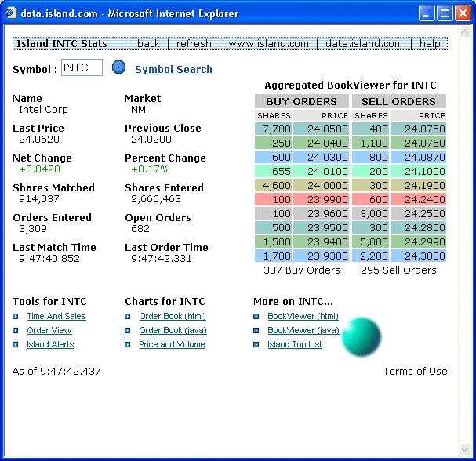476x461 pixels.
Task: Go back via the back menu item
Action: coord(148,44)
